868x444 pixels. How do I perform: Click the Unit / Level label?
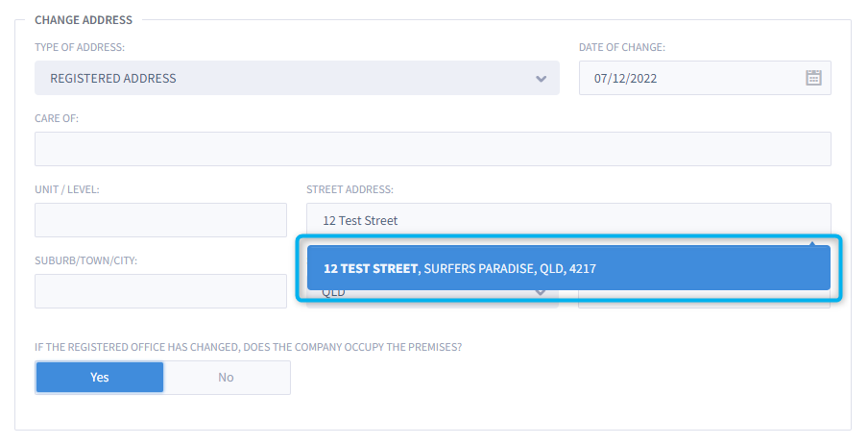pyautogui.click(x=67, y=189)
